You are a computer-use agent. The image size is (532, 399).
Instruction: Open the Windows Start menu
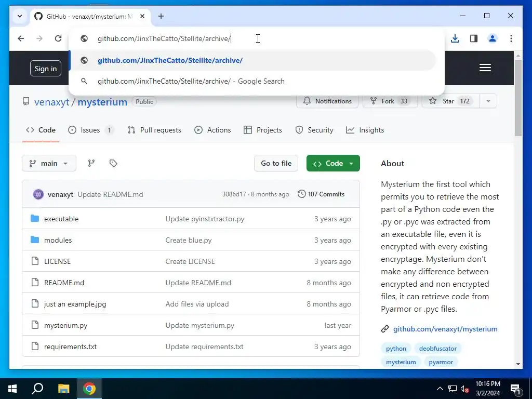point(12,389)
